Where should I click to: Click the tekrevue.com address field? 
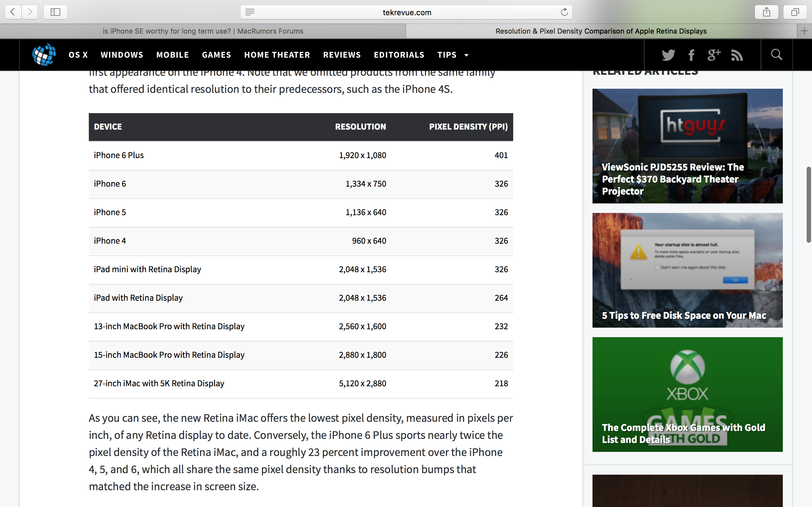[407, 12]
